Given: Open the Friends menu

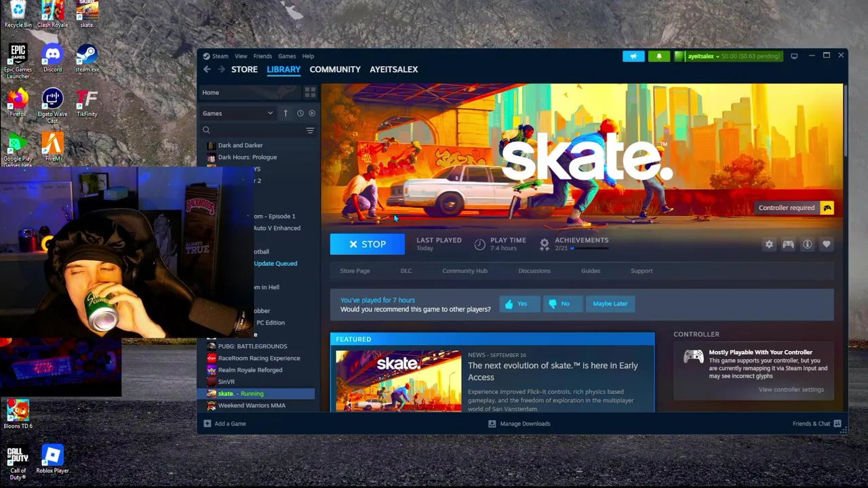Looking at the screenshot, I should (262, 56).
